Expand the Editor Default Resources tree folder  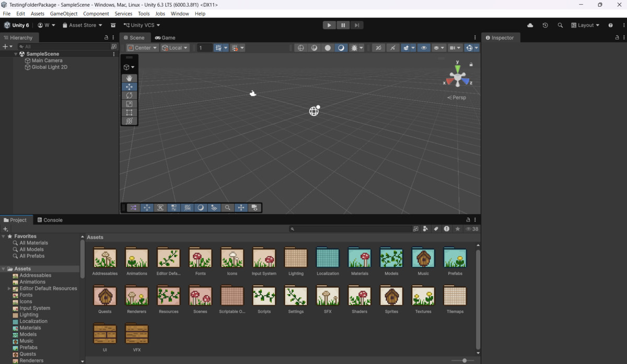[9, 289]
